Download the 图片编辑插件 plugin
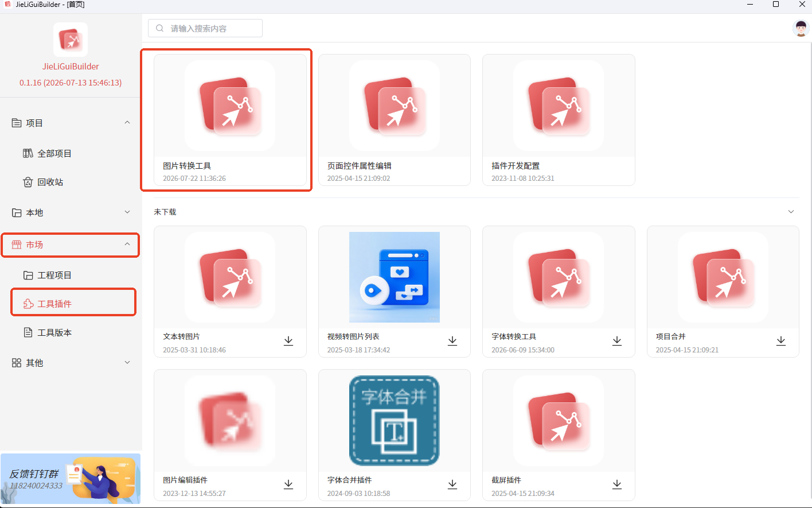The image size is (812, 508). [288, 484]
